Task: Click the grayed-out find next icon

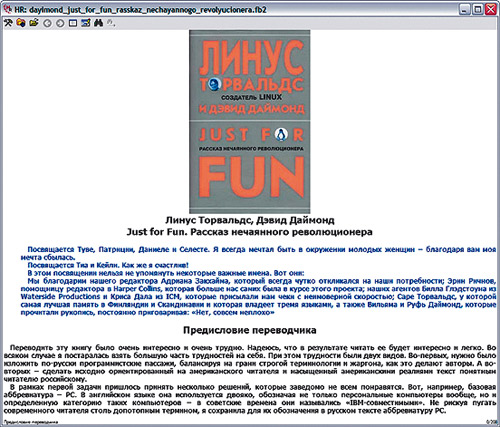Action: (x=111, y=23)
